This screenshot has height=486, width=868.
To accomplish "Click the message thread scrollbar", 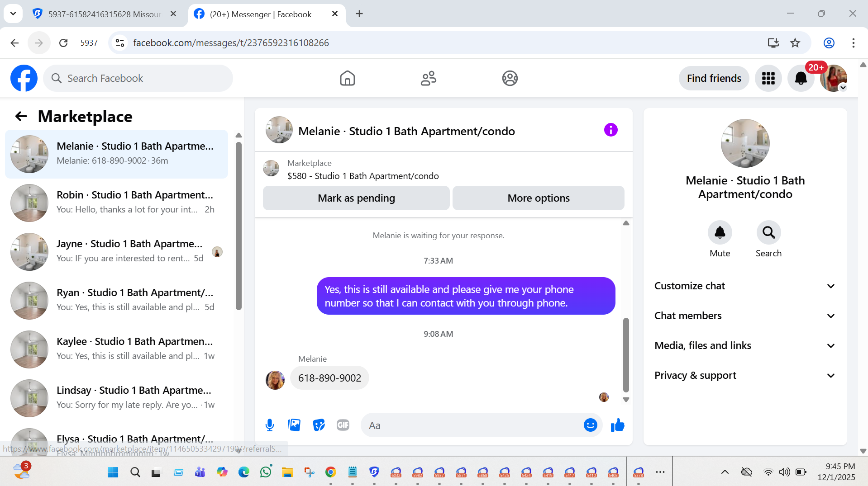I will 626,355.
